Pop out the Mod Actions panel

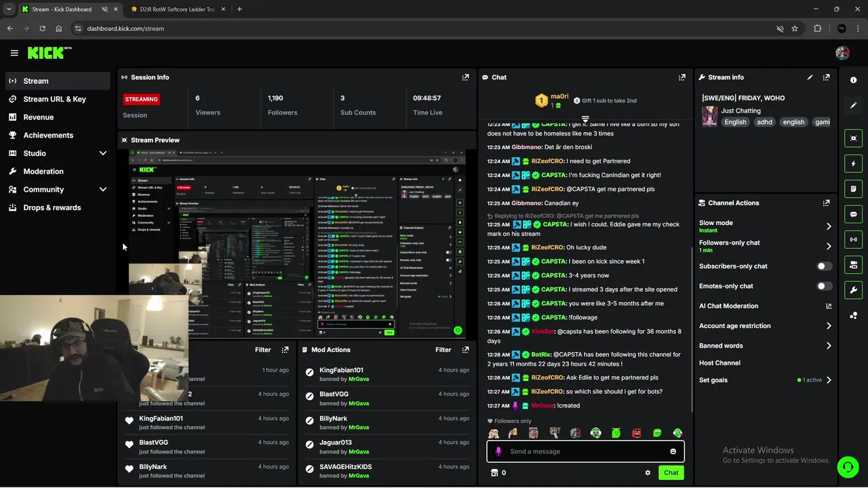[465, 350]
